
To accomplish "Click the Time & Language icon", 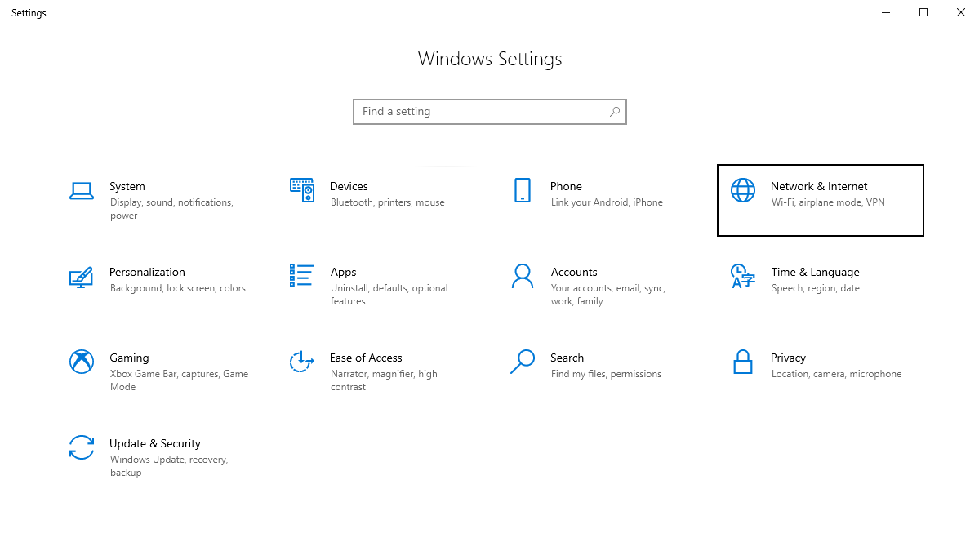I will pyautogui.click(x=742, y=278).
